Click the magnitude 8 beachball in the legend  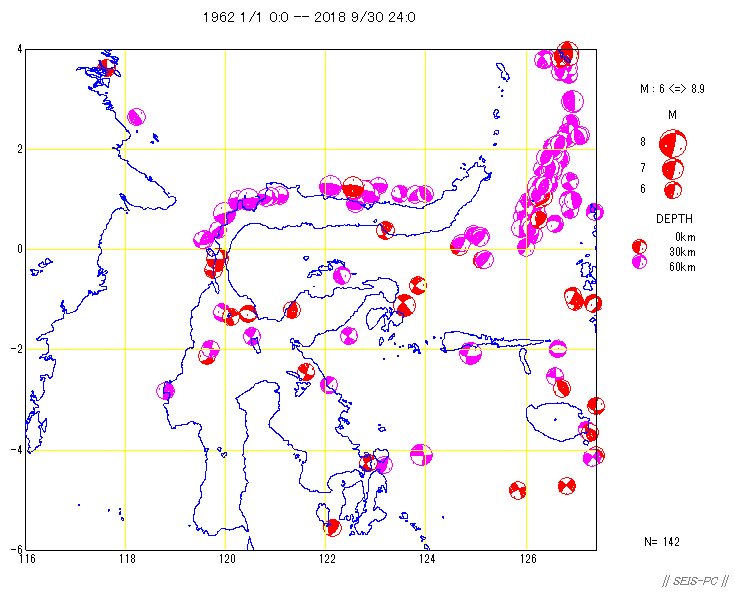[673, 143]
